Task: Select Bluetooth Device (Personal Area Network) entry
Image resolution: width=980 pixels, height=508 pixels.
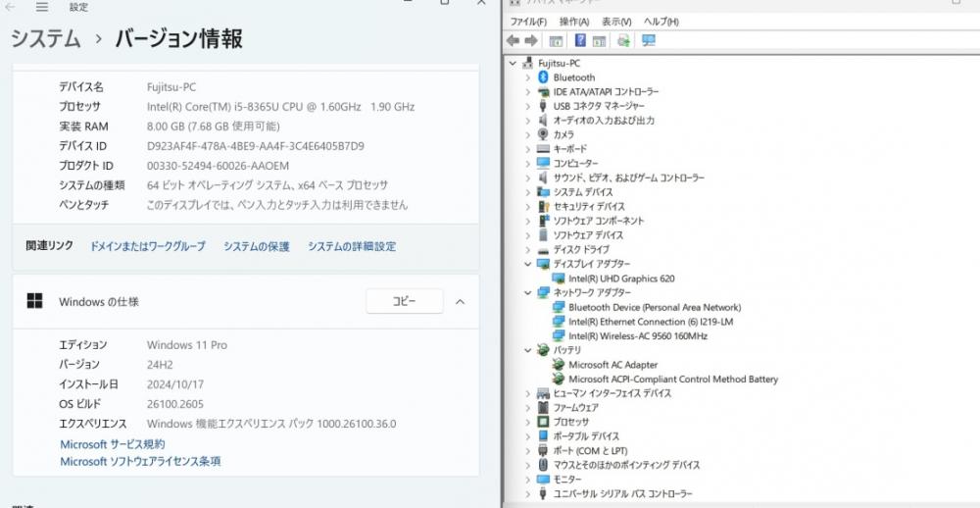Action: tap(655, 307)
